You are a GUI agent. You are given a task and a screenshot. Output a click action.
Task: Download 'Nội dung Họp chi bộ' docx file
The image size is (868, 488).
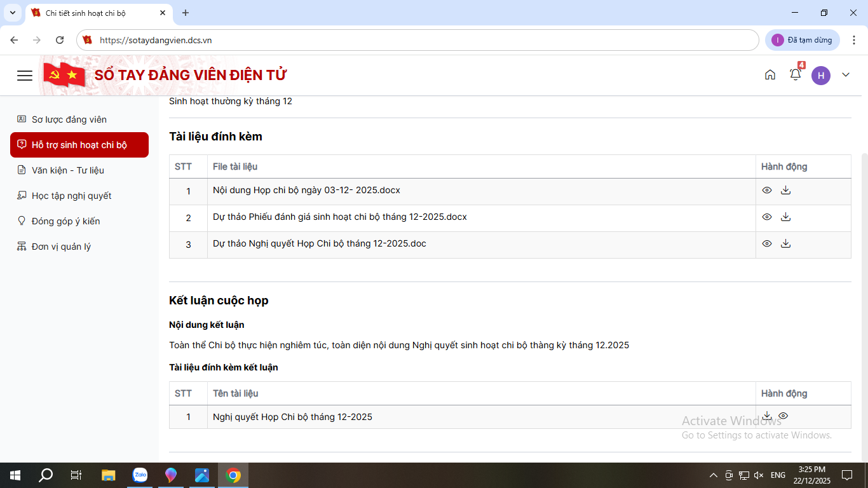click(785, 190)
